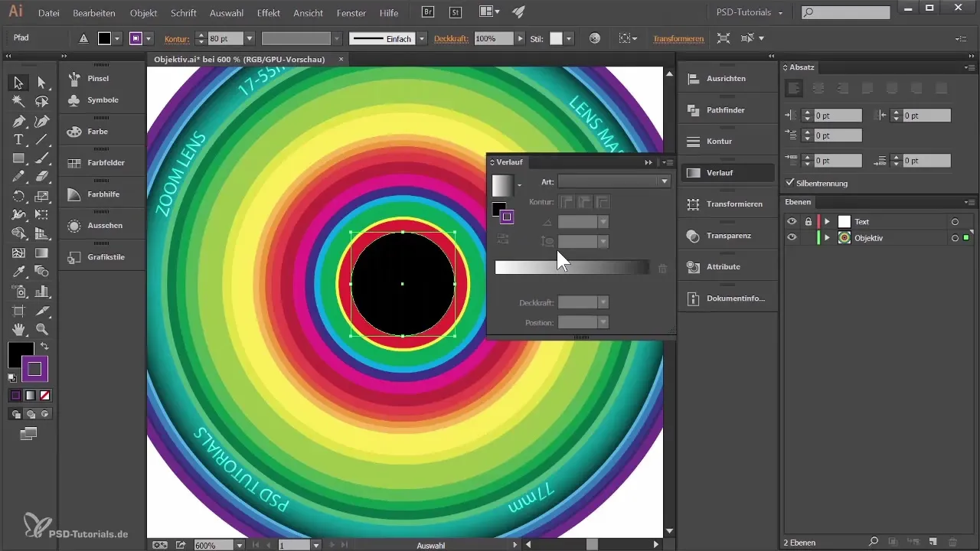Click the Deckkraft 100% input field
Image resolution: width=980 pixels, height=551 pixels.
tap(493, 38)
